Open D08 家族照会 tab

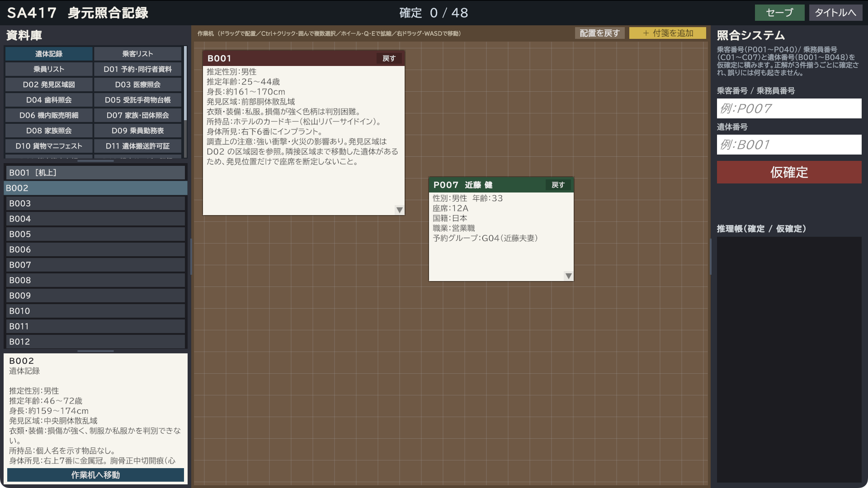[49, 131]
